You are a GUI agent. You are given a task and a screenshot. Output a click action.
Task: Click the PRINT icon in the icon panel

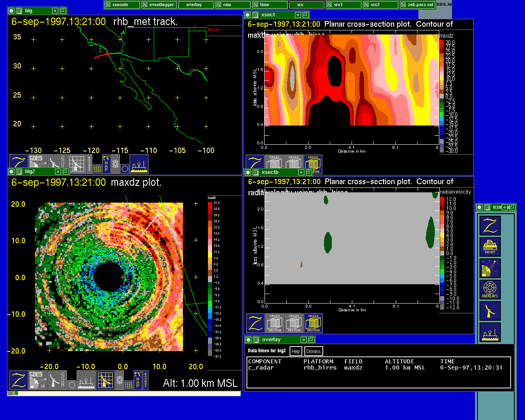click(x=490, y=247)
